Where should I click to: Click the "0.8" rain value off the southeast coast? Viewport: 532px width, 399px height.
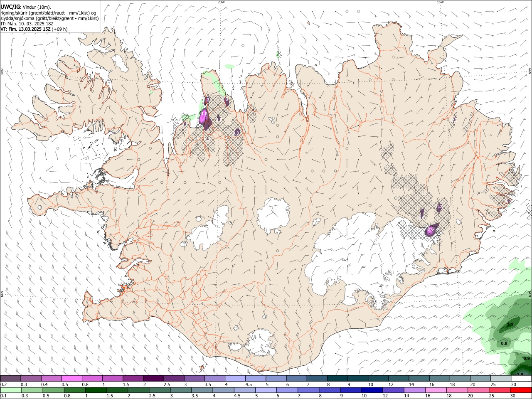[504, 343]
